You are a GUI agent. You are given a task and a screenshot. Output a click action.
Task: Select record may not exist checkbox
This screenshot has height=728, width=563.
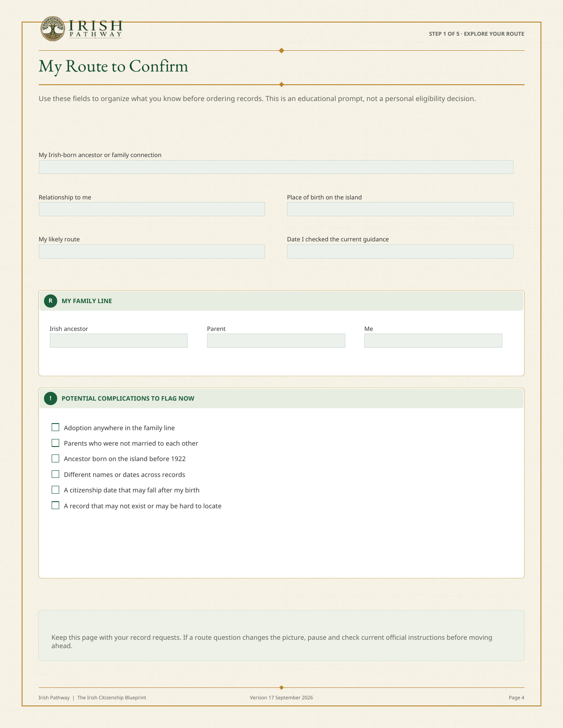click(x=55, y=506)
